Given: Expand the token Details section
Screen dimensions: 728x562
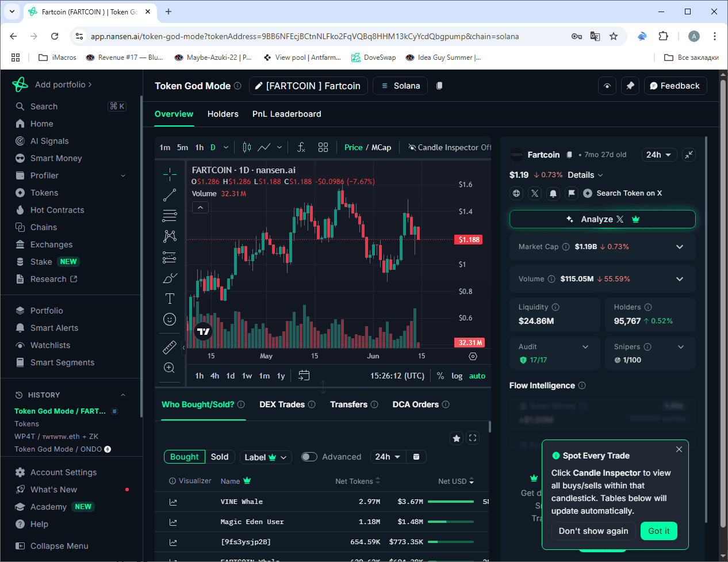Looking at the screenshot, I should tap(585, 175).
